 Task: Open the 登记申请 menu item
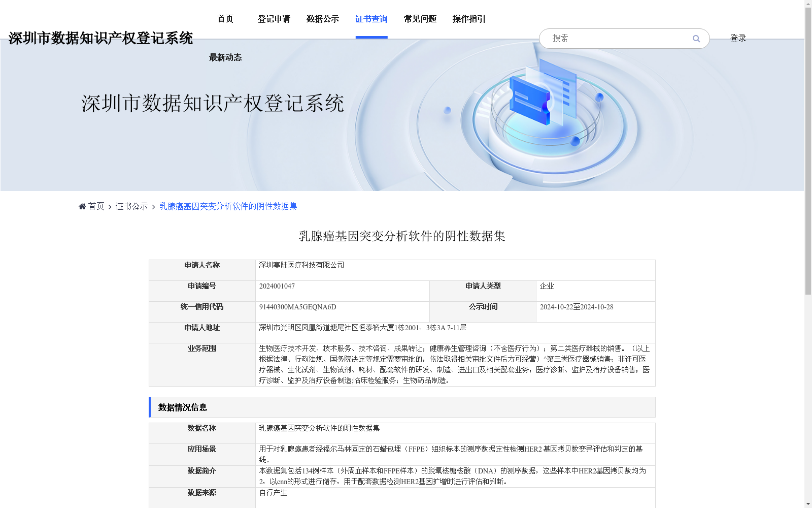click(x=274, y=19)
